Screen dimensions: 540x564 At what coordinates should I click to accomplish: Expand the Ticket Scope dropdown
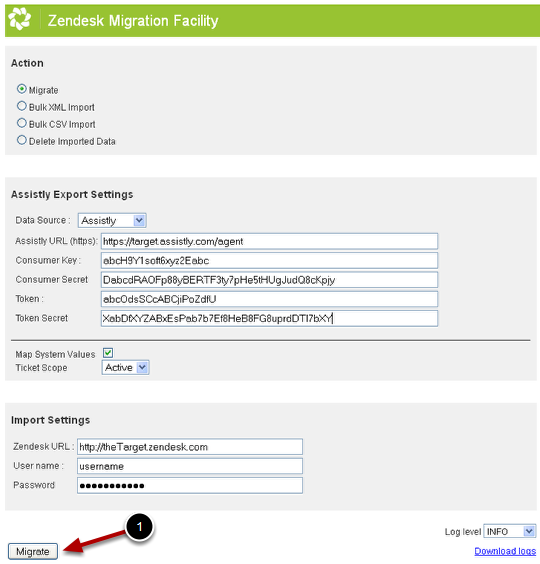(x=125, y=368)
